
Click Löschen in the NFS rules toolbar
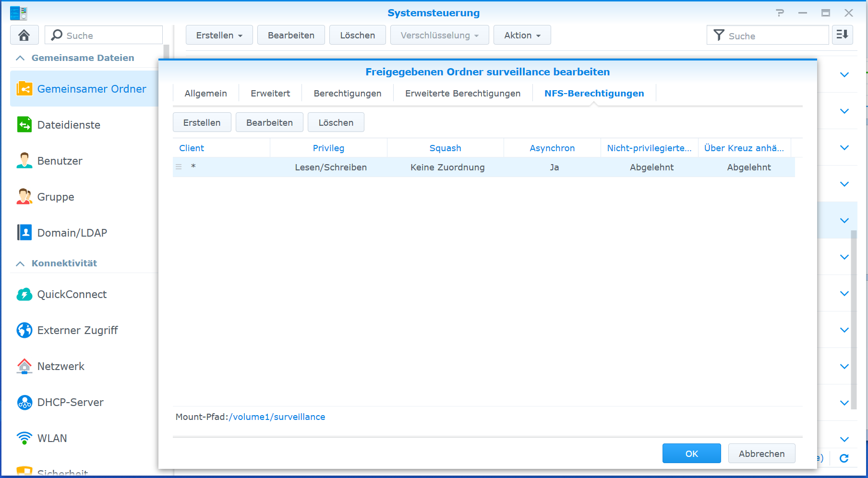[x=336, y=122]
